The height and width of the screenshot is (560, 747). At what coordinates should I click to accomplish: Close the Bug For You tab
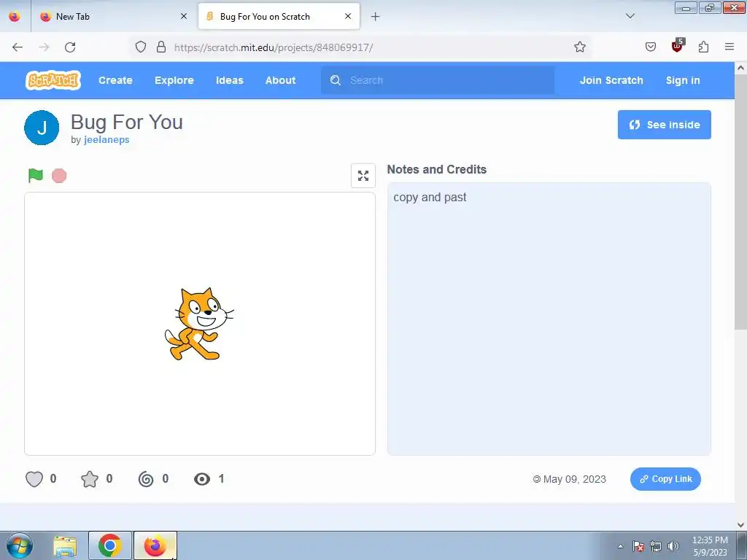[348, 16]
